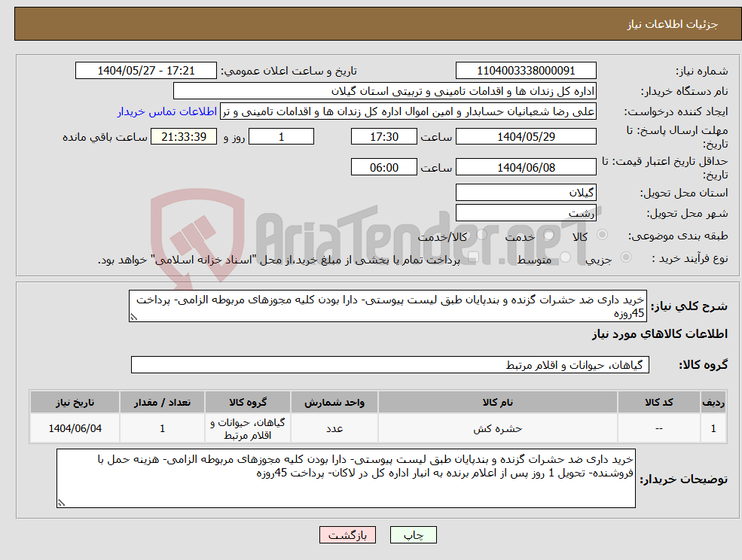The width and height of the screenshot is (742, 560).
Task: Click the حشره کش item name cell
Action: 497,428
